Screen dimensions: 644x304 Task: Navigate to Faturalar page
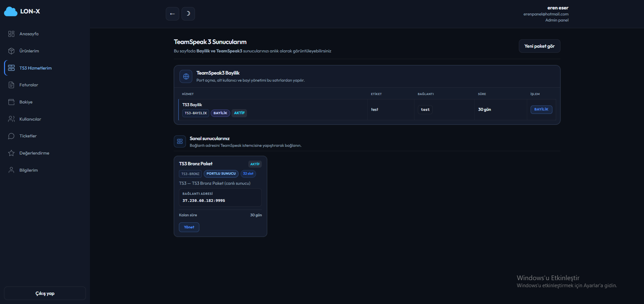45,85
